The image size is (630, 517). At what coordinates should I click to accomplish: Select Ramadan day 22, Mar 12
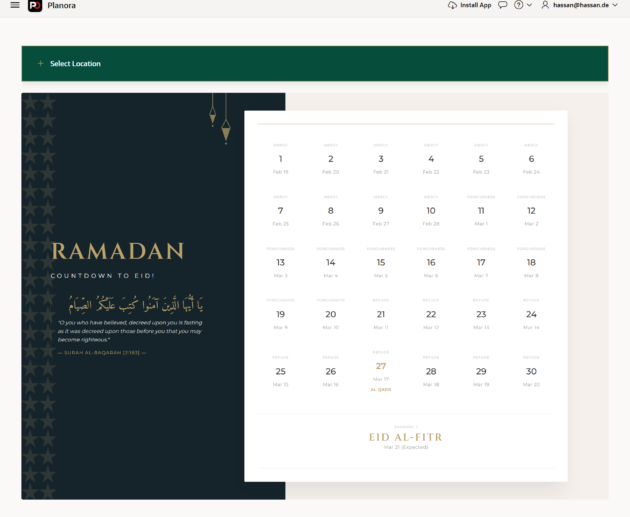pyautogui.click(x=431, y=315)
